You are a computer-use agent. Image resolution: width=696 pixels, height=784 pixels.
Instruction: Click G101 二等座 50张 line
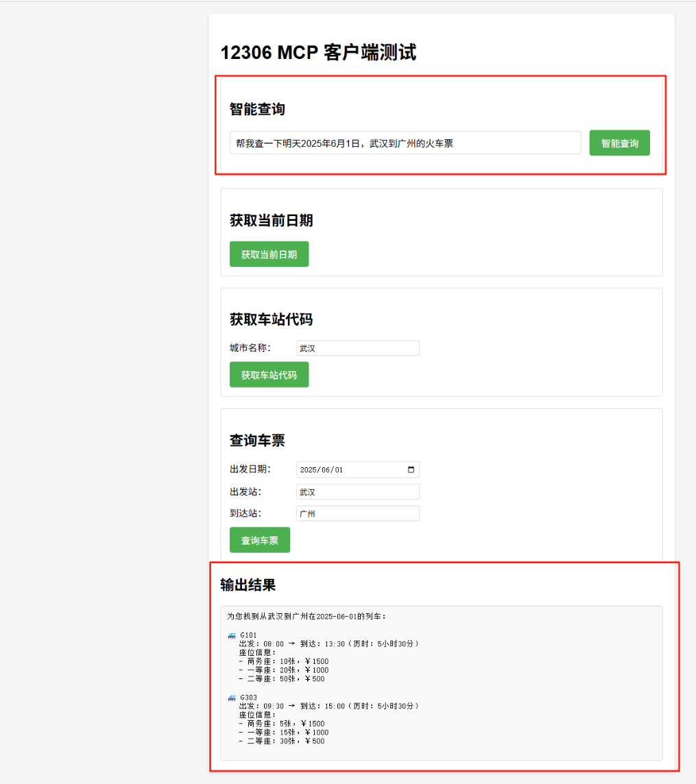(282, 679)
